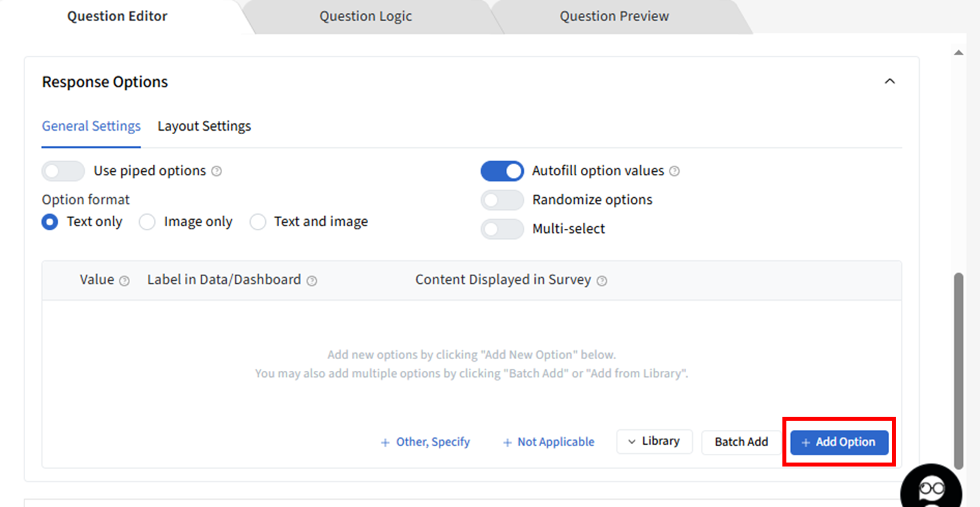The image size is (980, 507).
Task: Disable the Autofill option values switch
Action: pos(502,171)
